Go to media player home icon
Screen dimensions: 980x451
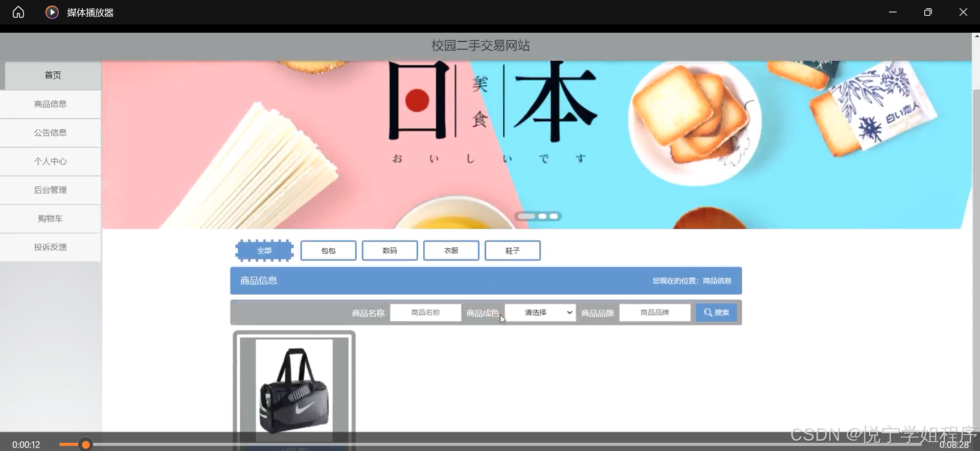(18, 12)
